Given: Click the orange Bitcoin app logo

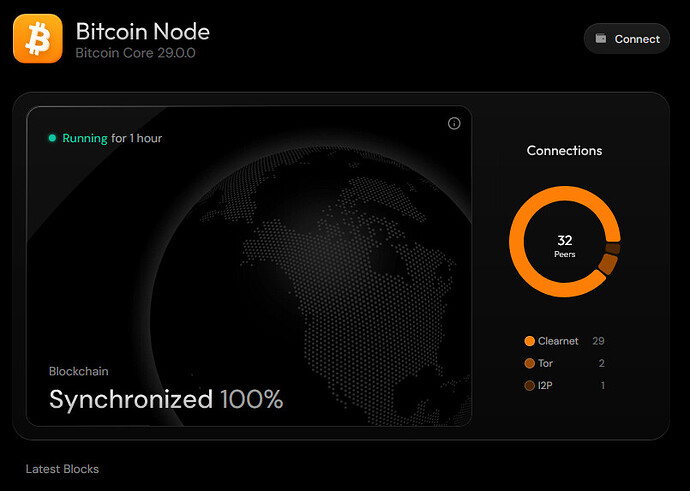Looking at the screenshot, I should (x=38, y=39).
